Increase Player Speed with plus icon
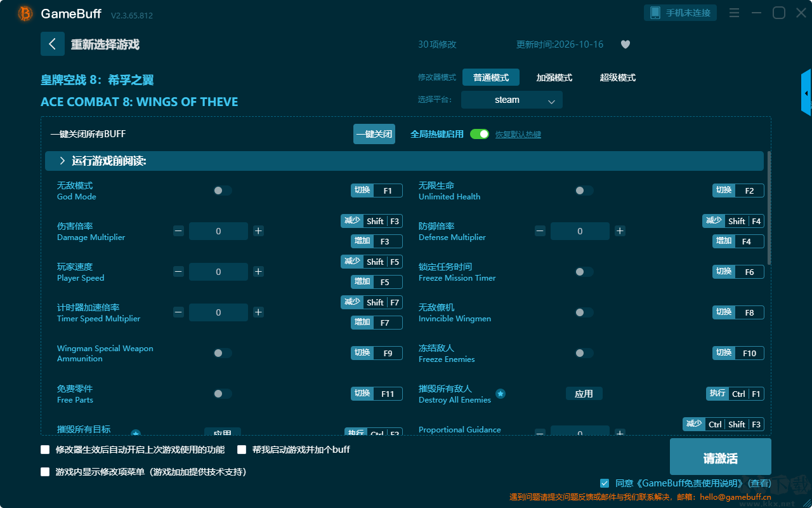The height and width of the screenshot is (508, 812). (258, 272)
